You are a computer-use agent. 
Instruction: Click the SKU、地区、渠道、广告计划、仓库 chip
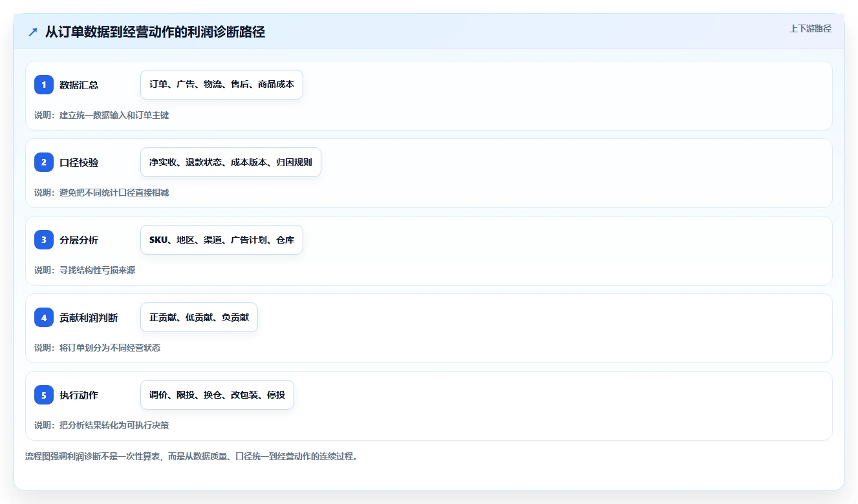[222, 240]
